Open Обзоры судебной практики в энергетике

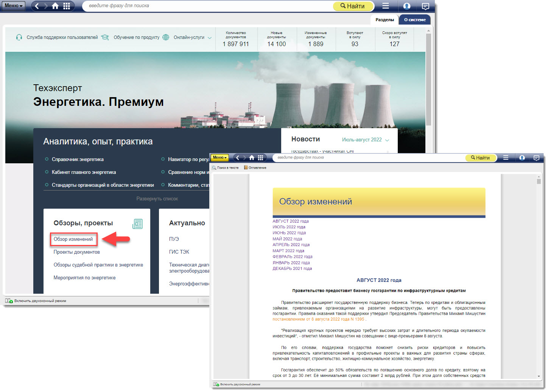[x=98, y=265]
